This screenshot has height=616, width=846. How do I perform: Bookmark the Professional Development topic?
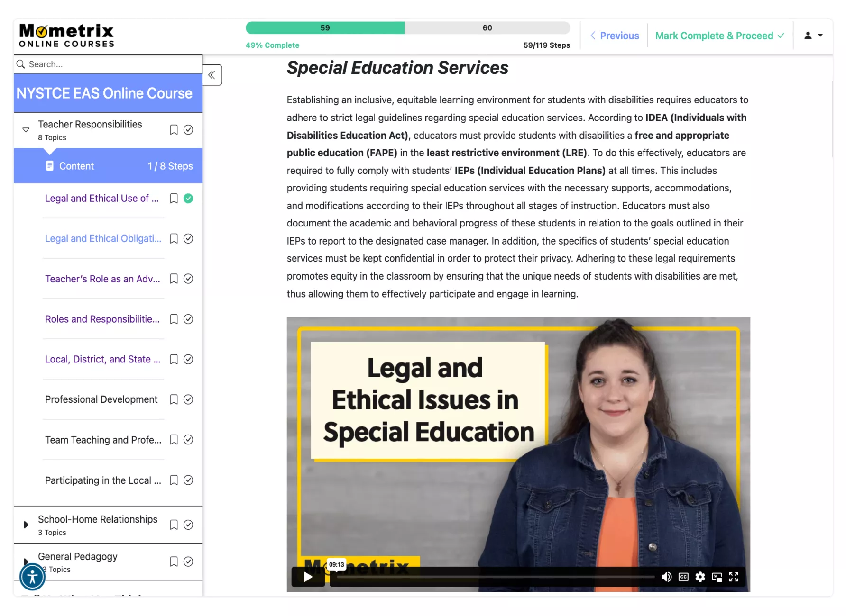coord(174,399)
